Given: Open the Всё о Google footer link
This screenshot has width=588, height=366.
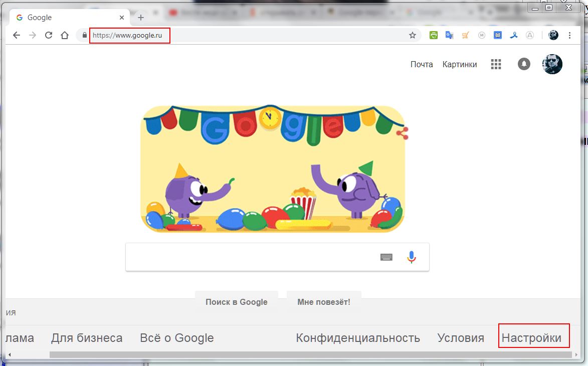Looking at the screenshot, I should pos(176,338).
